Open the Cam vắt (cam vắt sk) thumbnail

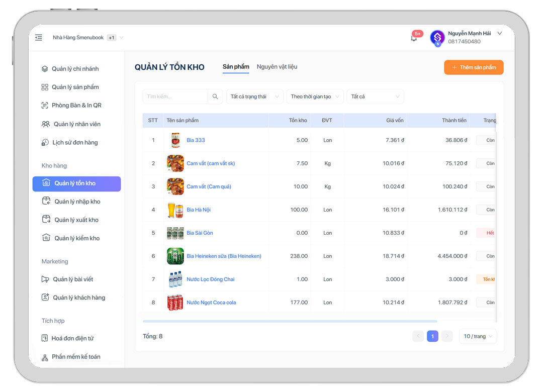coord(175,163)
